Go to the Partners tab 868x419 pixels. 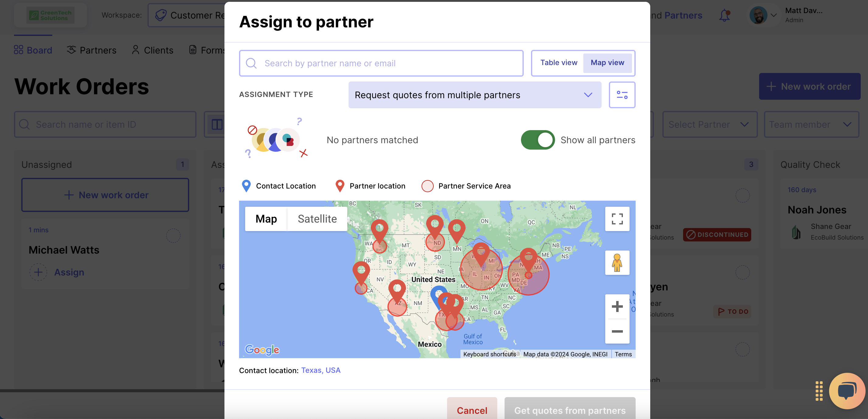point(91,50)
